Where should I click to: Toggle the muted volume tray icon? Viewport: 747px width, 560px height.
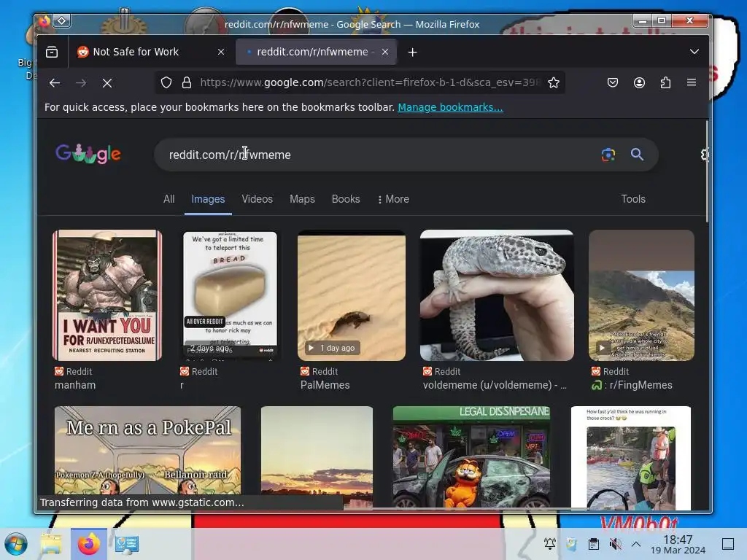click(x=615, y=543)
